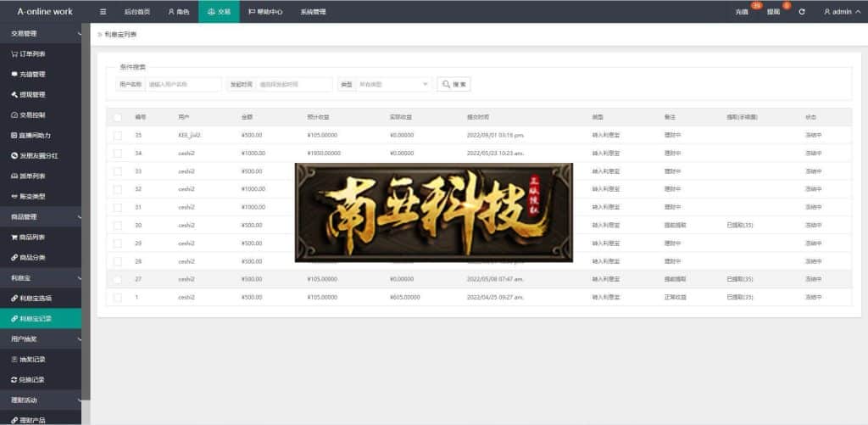Screen dimensions: 868x425
Task: Check the checkbox for row 27
Action: pos(117,279)
